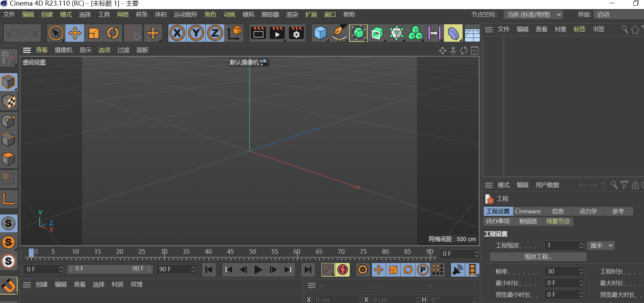This screenshot has height=303, width=644.
Task: Open the node space dropdown
Action: 533,14
